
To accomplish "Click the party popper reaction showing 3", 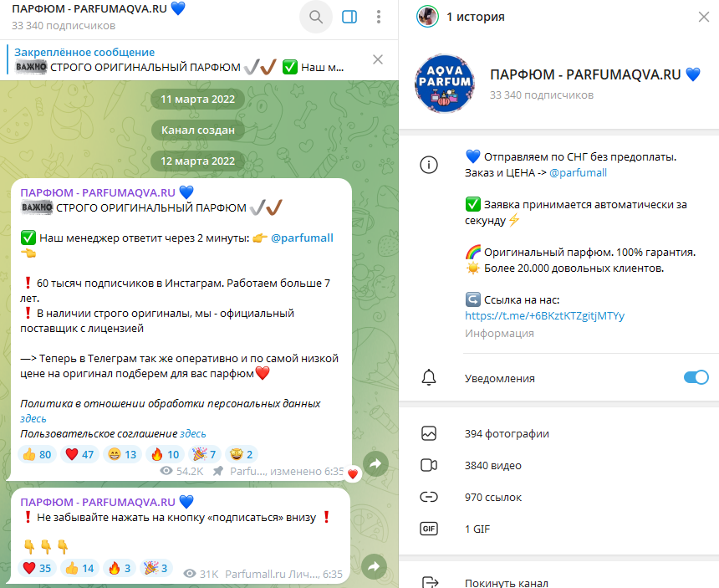I will coord(156,568).
